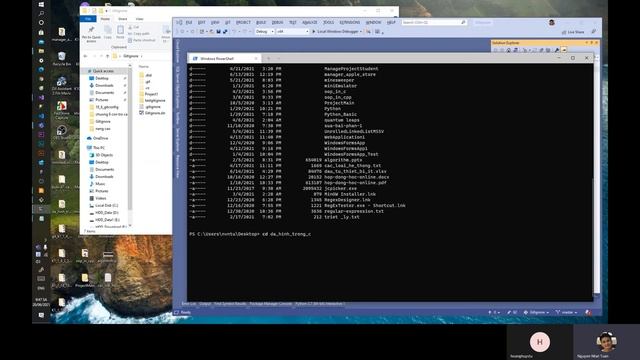Click the Visual Studio account avatar

click(552, 22)
